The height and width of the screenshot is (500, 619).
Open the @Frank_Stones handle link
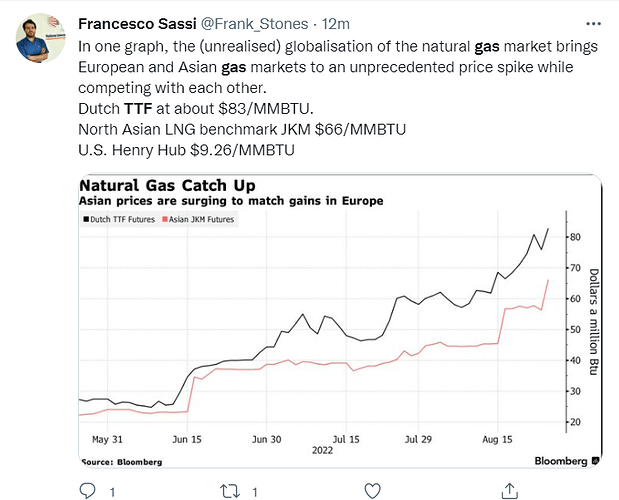[254, 24]
